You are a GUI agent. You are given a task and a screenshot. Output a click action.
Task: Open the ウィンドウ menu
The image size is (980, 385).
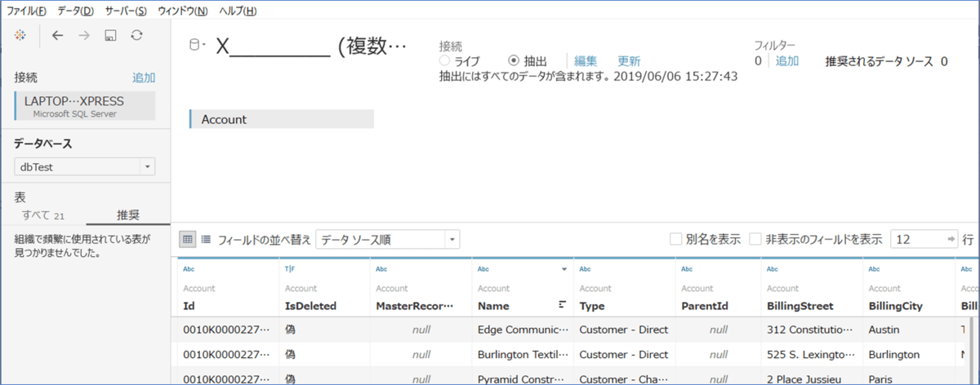(183, 11)
